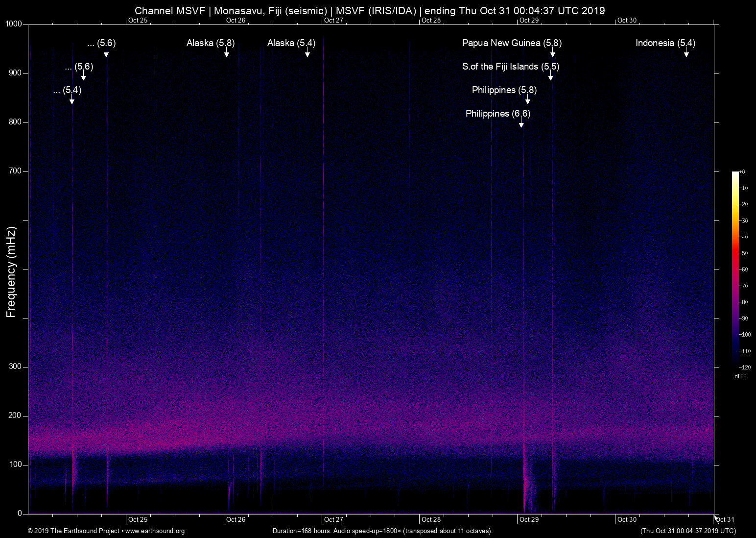Click the '... (5.4)' event label
The width and height of the screenshot is (756, 538).
67,90
